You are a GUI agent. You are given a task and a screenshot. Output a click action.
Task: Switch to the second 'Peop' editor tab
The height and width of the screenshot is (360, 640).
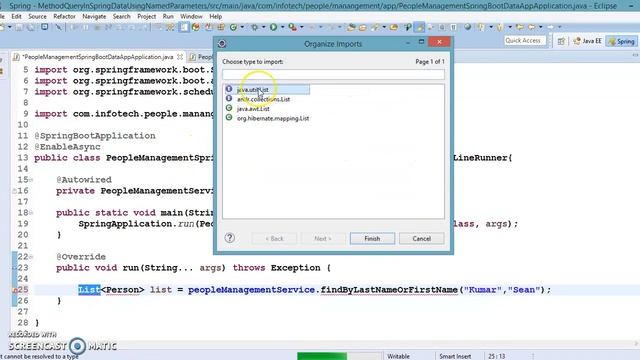point(202,57)
